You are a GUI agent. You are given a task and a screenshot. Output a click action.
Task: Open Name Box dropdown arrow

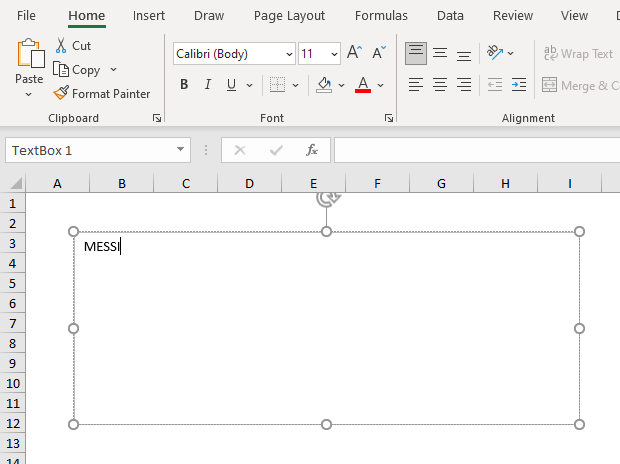coord(180,149)
